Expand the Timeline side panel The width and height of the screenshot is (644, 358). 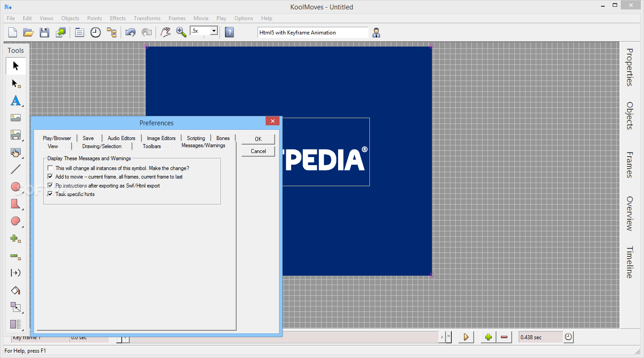click(630, 262)
